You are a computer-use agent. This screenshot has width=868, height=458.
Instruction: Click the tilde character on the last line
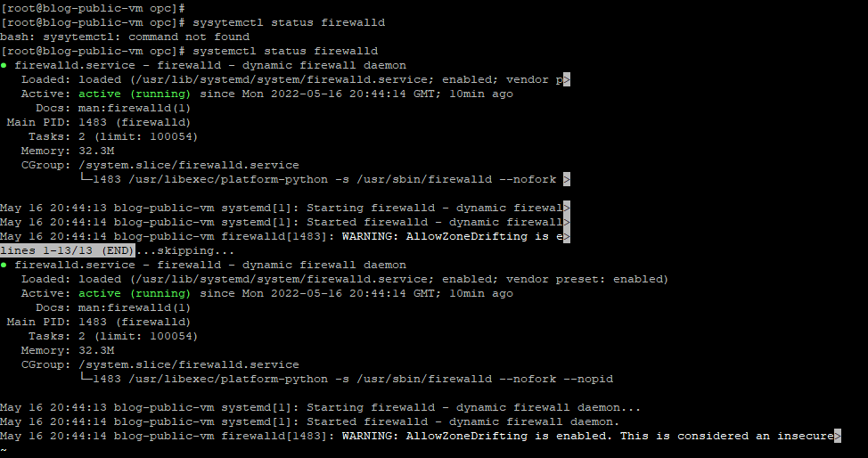[x=4, y=450]
